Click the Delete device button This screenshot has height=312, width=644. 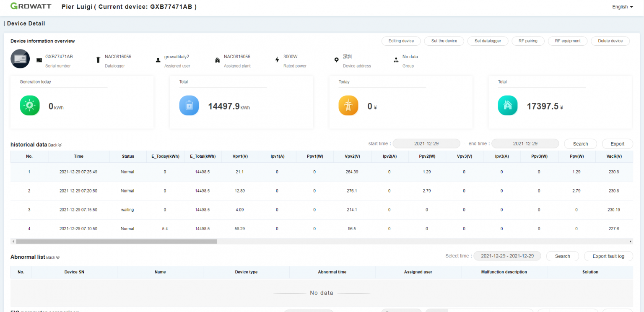click(x=610, y=41)
